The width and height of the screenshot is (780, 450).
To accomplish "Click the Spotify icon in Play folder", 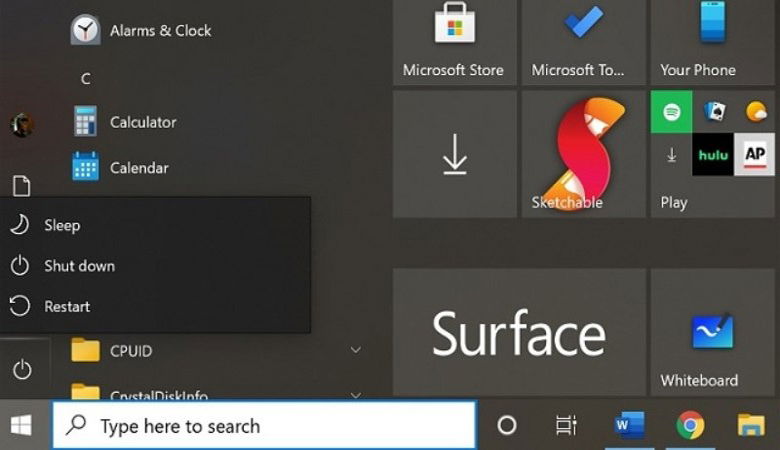I will click(x=671, y=112).
